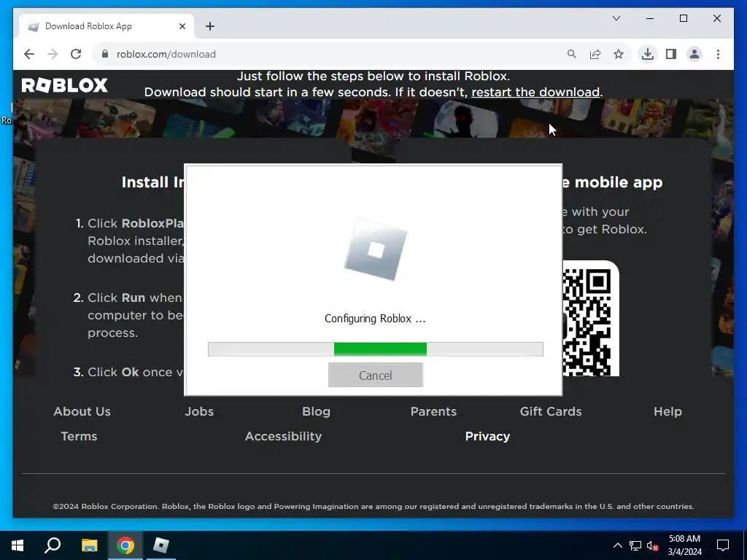The width and height of the screenshot is (747, 560).
Task: Click the browser forward arrow
Action: coord(53,54)
